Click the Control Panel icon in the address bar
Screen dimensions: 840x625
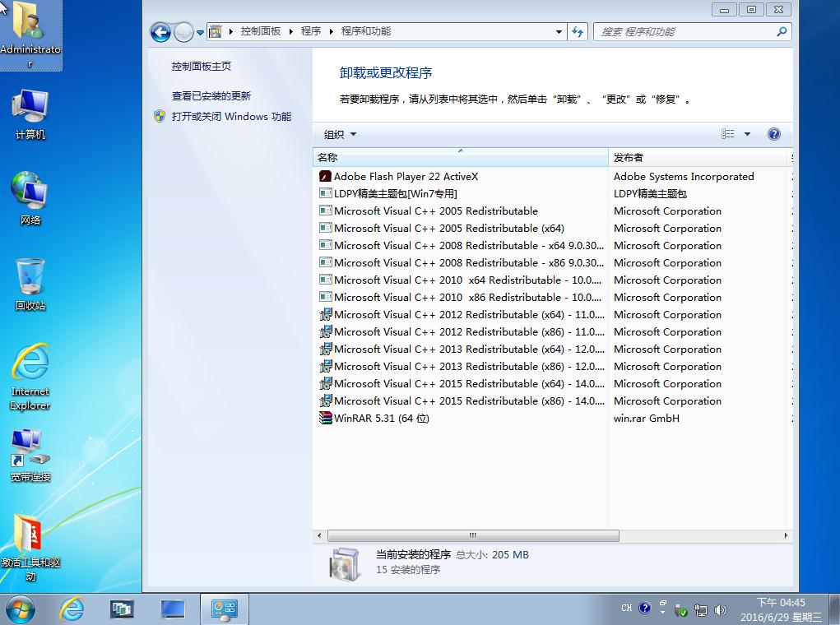point(216,31)
